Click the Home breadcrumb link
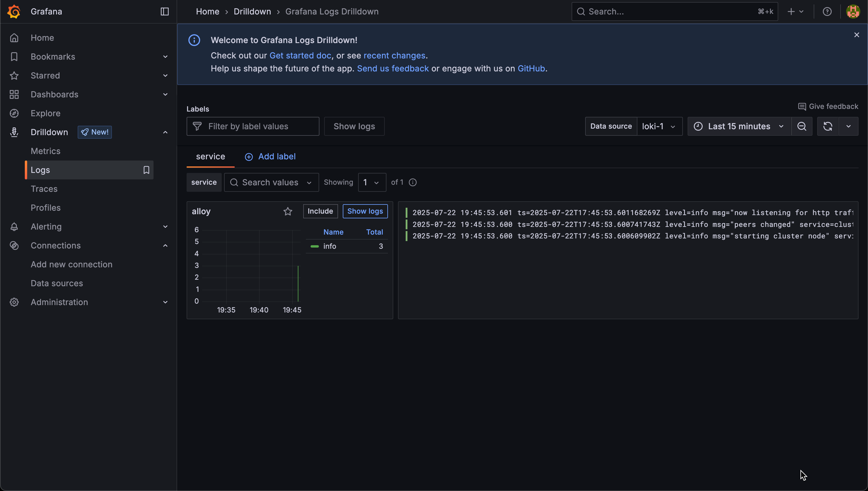 [208, 12]
